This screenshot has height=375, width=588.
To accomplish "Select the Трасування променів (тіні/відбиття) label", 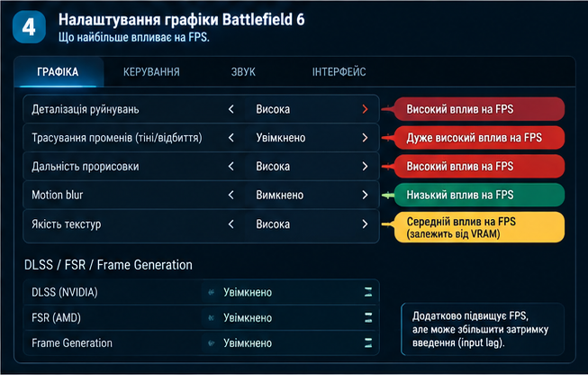I will point(117,138).
